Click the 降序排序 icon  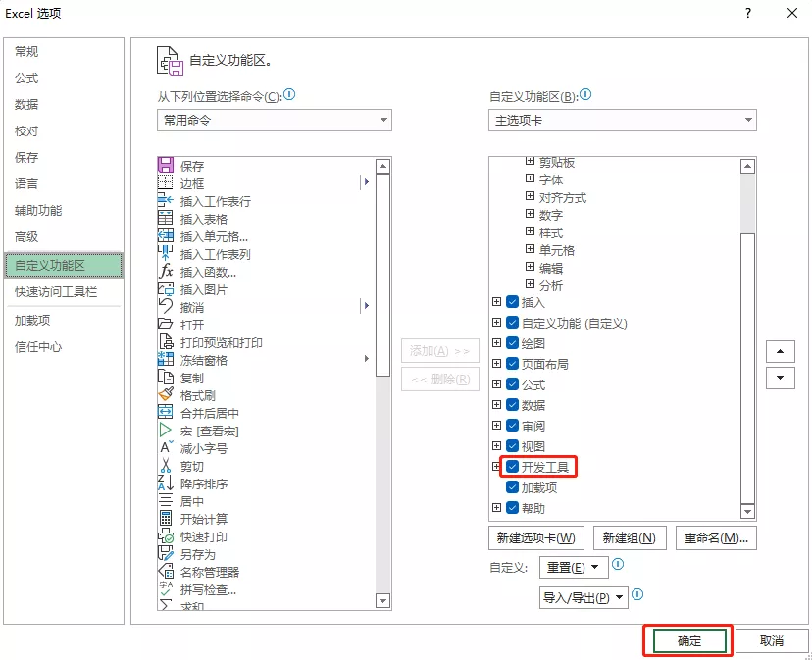click(165, 482)
